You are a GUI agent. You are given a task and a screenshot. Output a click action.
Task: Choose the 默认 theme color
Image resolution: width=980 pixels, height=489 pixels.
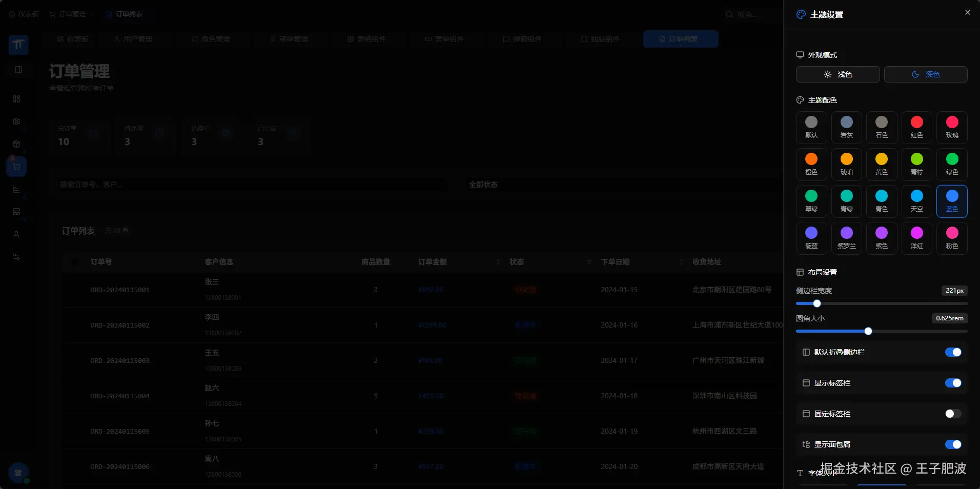(811, 128)
